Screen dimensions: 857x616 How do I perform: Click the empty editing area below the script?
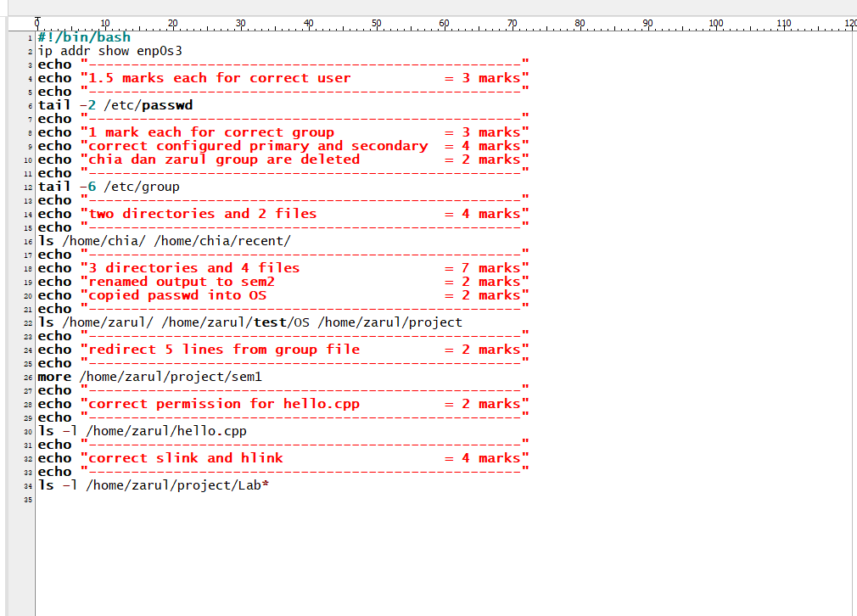coord(424,552)
